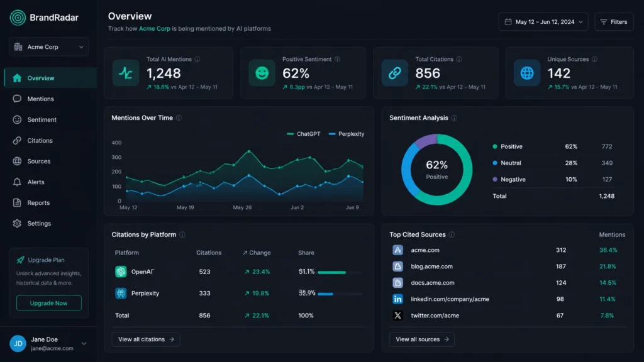The width and height of the screenshot is (644, 362).
Task: Click the Total Citations link icon
Action: [395, 73]
